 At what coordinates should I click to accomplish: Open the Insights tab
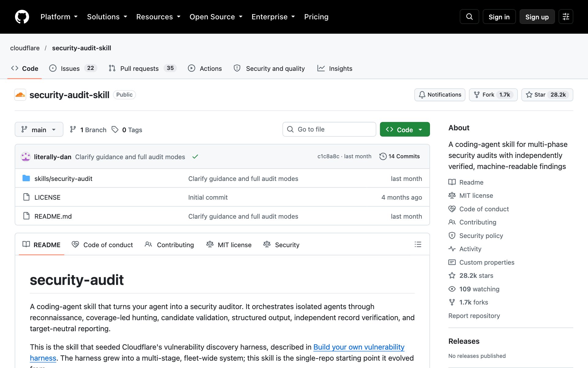(x=335, y=68)
